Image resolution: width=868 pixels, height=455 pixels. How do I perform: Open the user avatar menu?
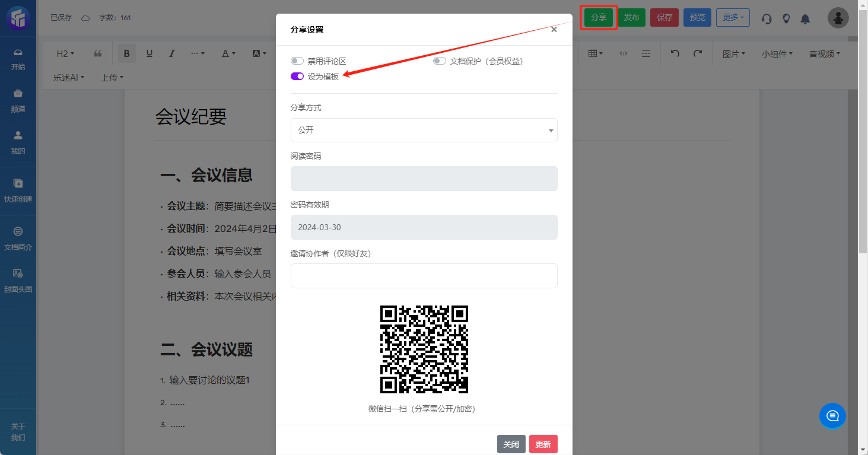(838, 18)
